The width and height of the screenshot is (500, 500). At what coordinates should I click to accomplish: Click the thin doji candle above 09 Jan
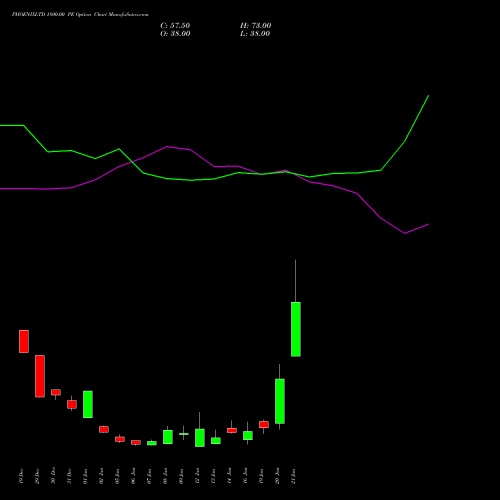184,434
